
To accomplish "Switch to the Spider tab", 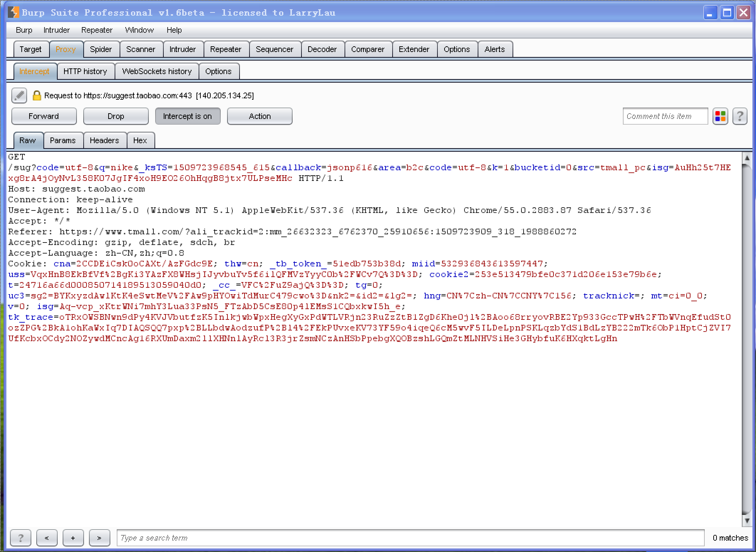I will (x=101, y=49).
